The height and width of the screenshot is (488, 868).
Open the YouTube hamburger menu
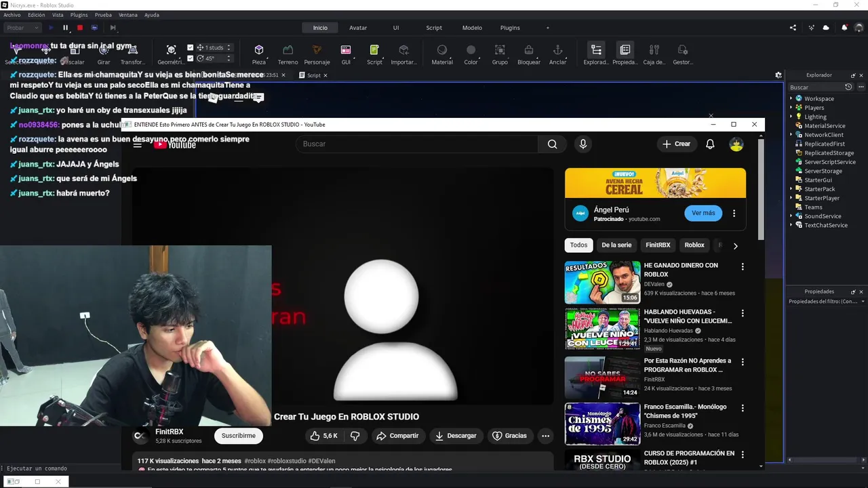point(138,144)
